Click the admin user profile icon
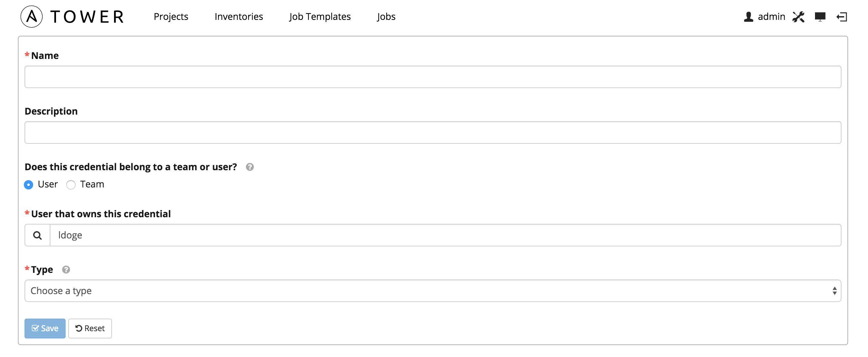The height and width of the screenshot is (357, 868). click(x=748, y=17)
